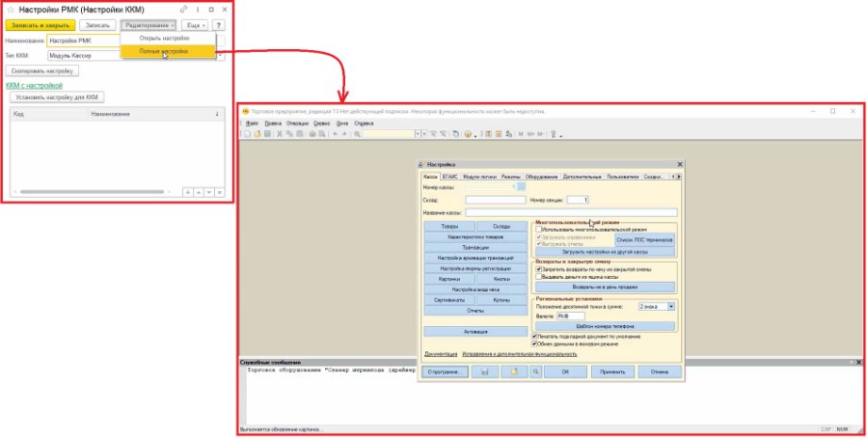Click the Open folder toolbar icon
This screenshot has height=440, width=868.
pyautogui.click(x=258, y=134)
